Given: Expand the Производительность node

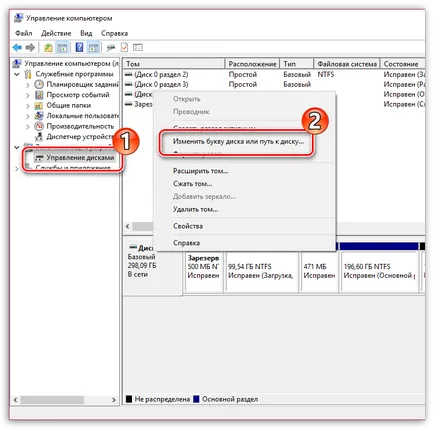Looking at the screenshot, I should [28, 127].
